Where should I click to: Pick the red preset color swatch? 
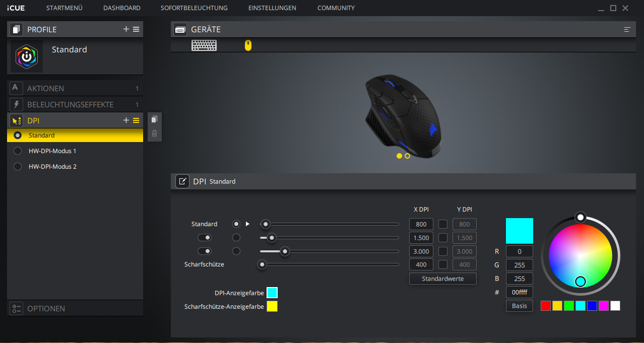pos(545,306)
